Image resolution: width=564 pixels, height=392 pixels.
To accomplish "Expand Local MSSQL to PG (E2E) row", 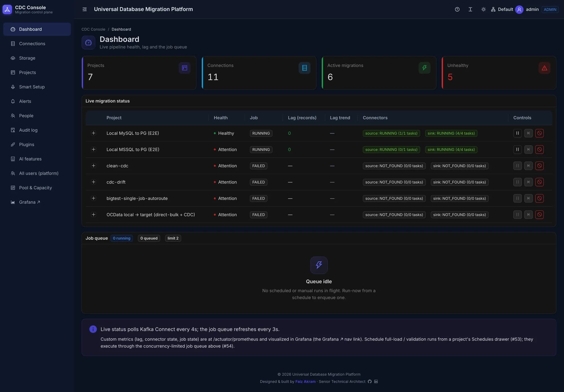I will pos(93,149).
